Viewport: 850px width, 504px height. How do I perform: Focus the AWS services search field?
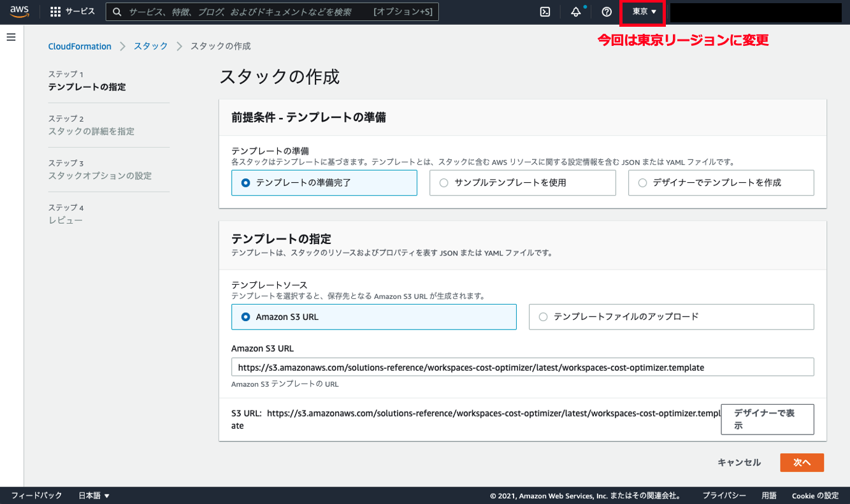pos(272,12)
